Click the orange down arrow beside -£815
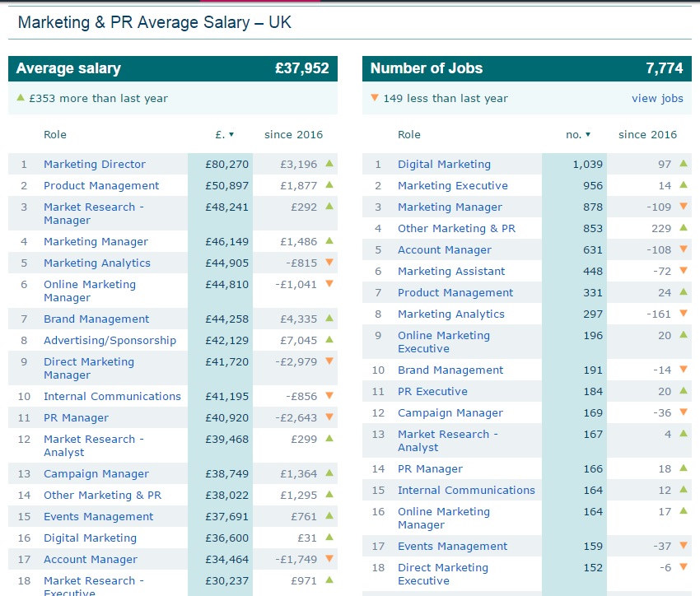Image resolution: width=700 pixels, height=596 pixels. point(329,262)
